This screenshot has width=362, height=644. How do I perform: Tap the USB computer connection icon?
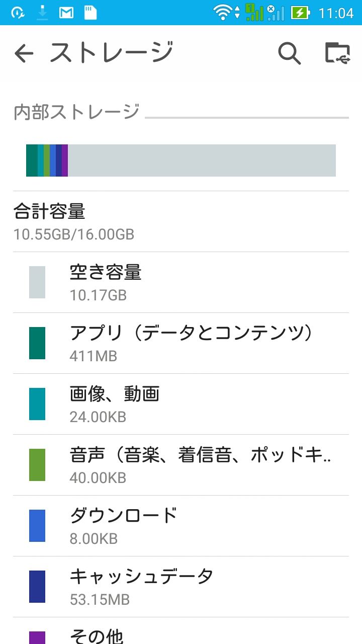(x=337, y=53)
